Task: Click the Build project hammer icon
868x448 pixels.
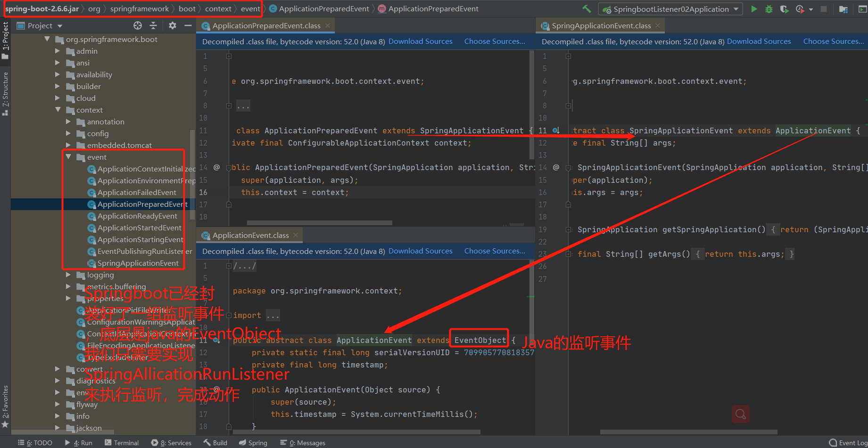Action: (587, 9)
